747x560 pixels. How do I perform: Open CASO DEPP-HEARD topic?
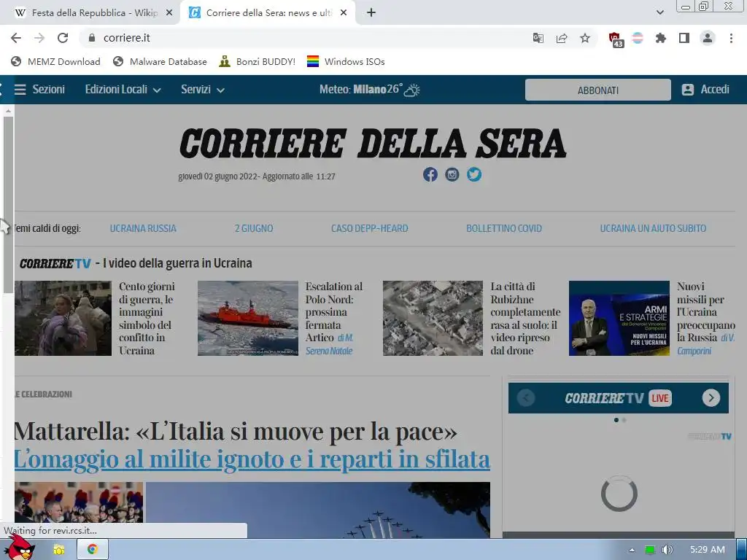pos(370,228)
